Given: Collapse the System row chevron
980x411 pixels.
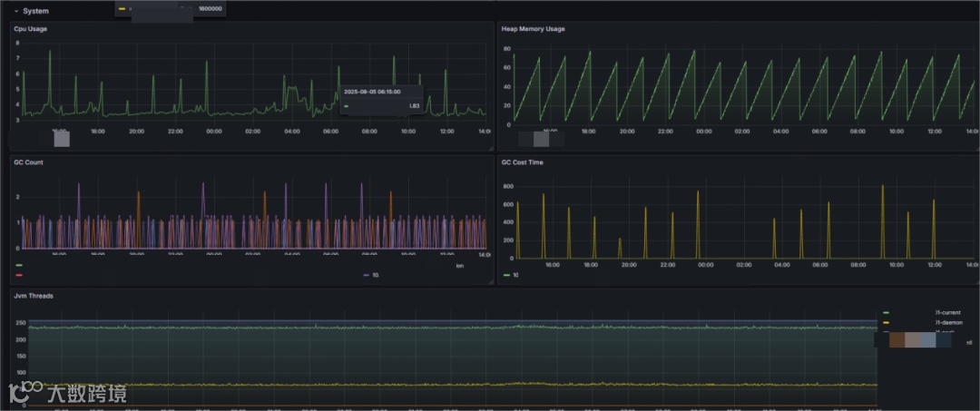Looking at the screenshot, I should [x=16, y=11].
